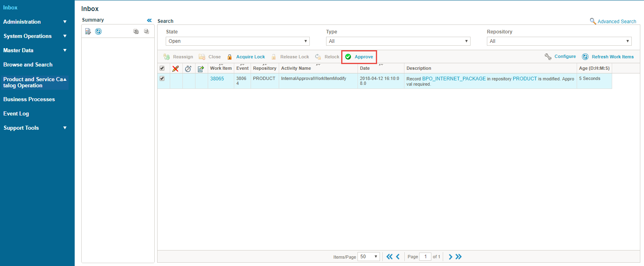
Task: Open the Type dropdown
Action: pos(398,41)
